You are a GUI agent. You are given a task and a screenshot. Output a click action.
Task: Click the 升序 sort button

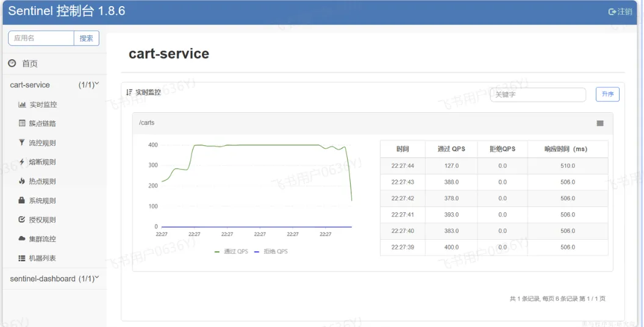[x=607, y=94]
